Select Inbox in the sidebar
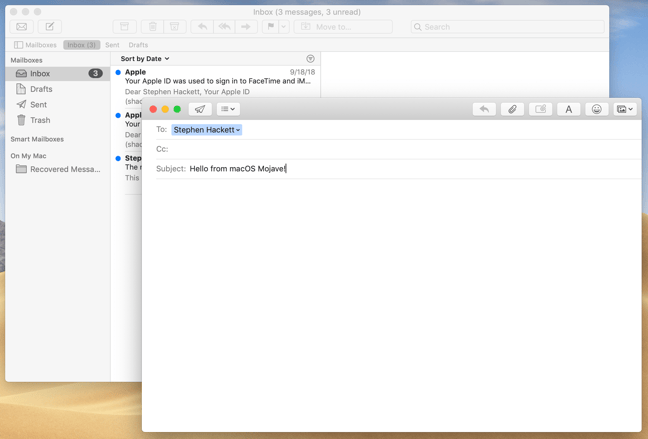Image resolution: width=648 pixels, height=439 pixels. pyautogui.click(x=58, y=74)
